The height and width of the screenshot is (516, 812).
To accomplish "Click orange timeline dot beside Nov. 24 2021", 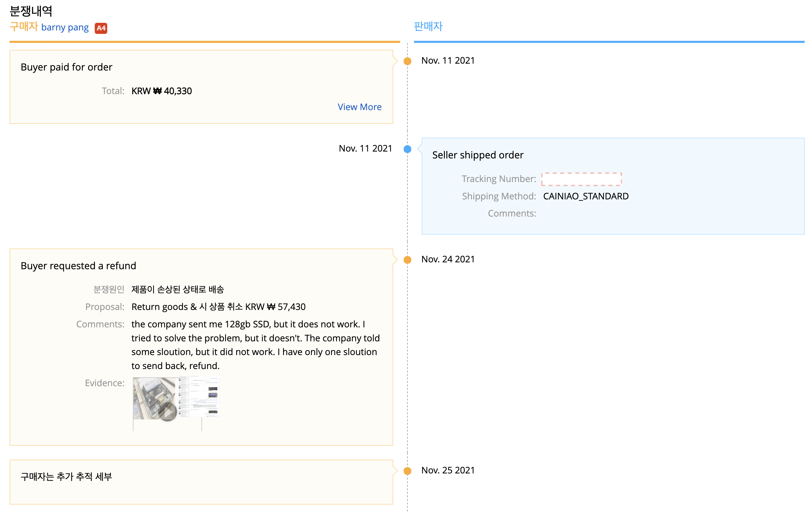I will point(407,260).
